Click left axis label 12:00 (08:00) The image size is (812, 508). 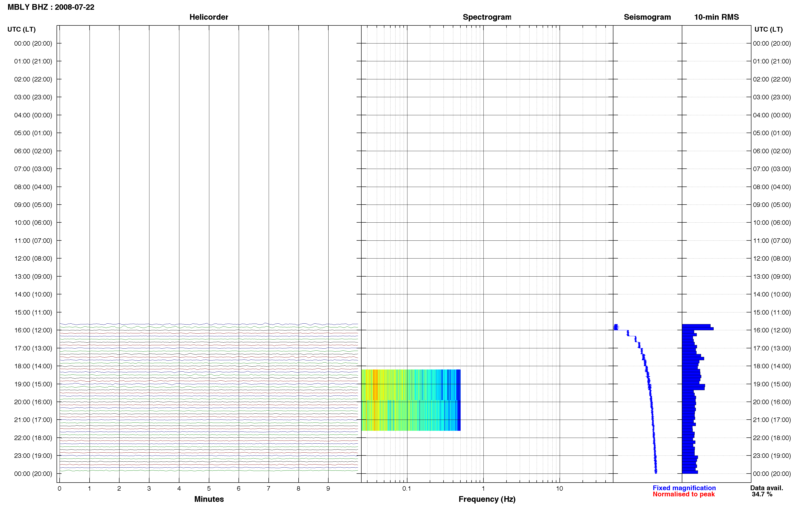tap(33, 258)
